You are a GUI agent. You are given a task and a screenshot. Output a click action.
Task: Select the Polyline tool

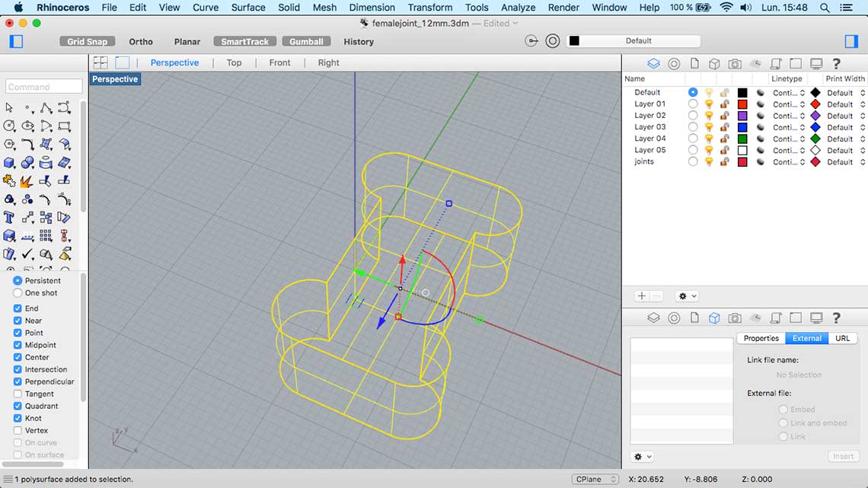tap(46, 107)
